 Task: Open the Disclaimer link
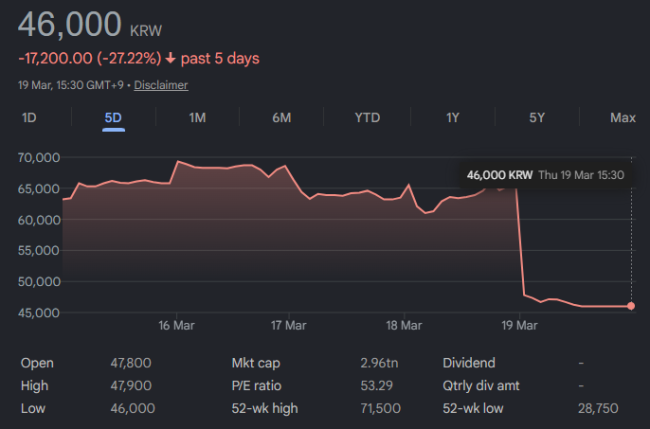point(161,85)
